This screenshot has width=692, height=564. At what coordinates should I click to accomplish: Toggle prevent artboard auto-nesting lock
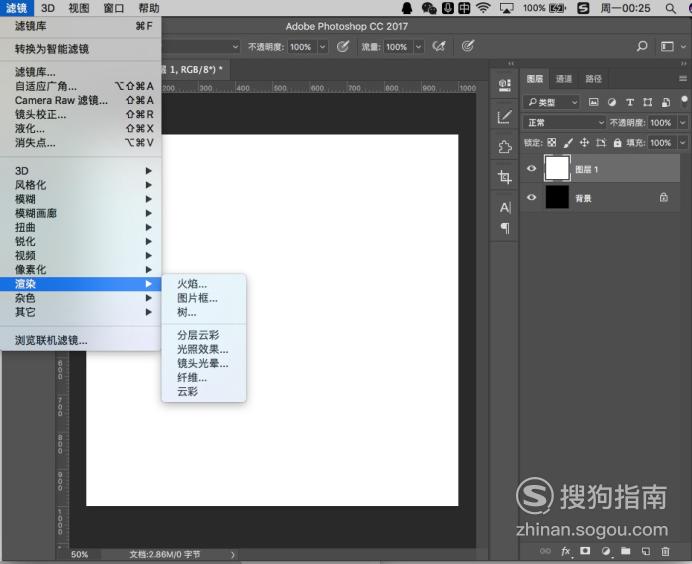(601, 143)
